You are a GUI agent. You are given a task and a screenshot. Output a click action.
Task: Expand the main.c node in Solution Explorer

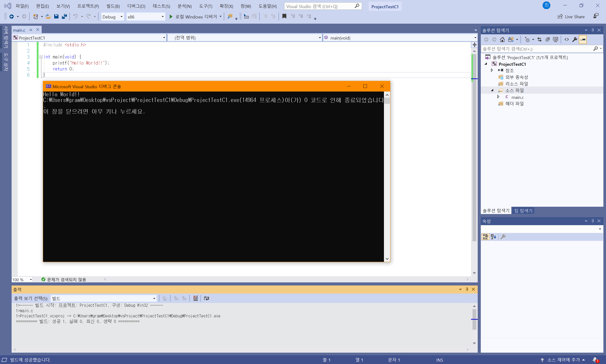tap(498, 97)
